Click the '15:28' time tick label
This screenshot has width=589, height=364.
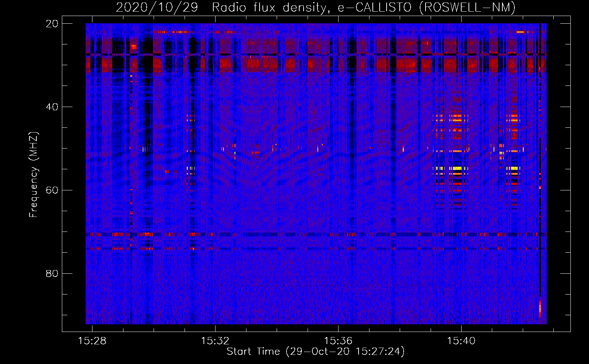92,341
